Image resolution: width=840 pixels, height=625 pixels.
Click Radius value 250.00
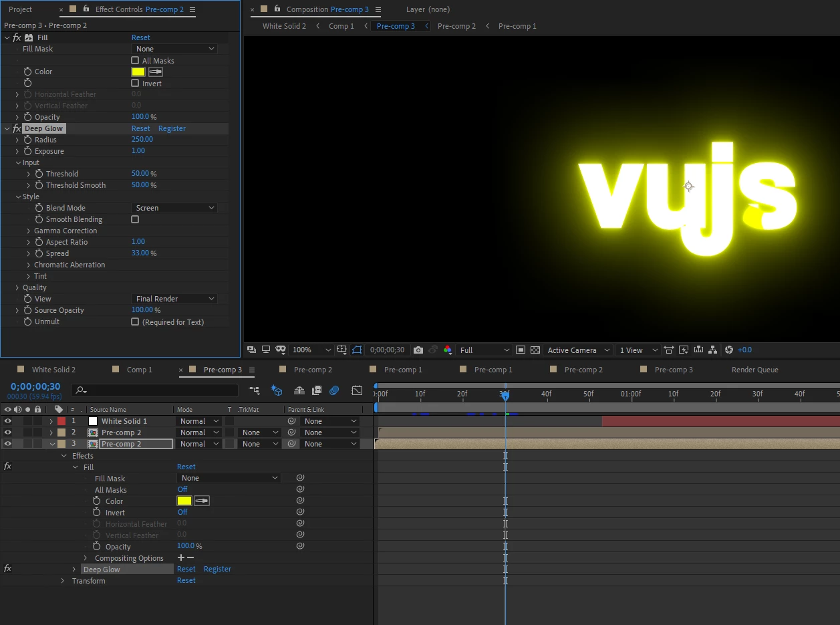[x=142, y=140]
